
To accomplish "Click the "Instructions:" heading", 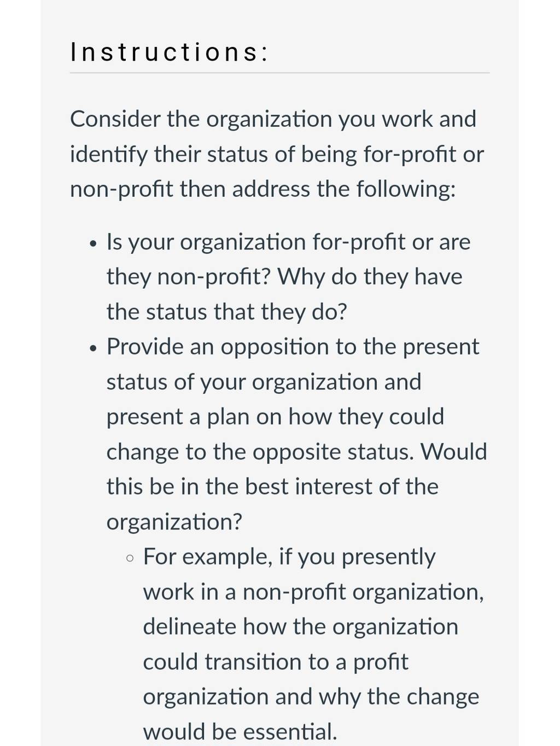I will coord(170,53).
